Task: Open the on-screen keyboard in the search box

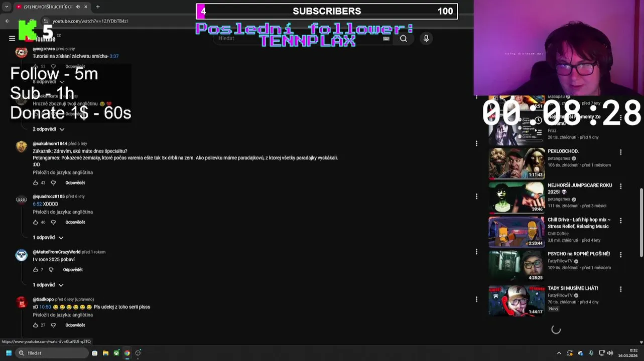Action: click(x=386, y=38)
